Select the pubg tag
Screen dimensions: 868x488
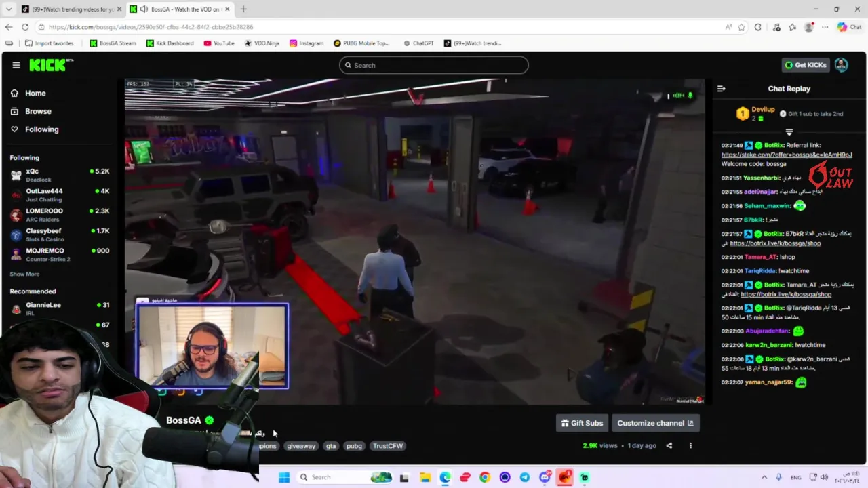coord(354,446)
